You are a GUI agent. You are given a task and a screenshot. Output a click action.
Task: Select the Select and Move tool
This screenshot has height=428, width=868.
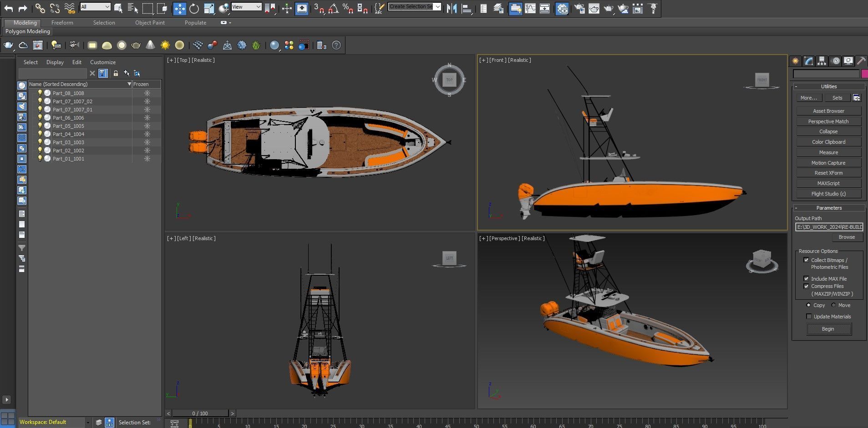coord(180,8)
